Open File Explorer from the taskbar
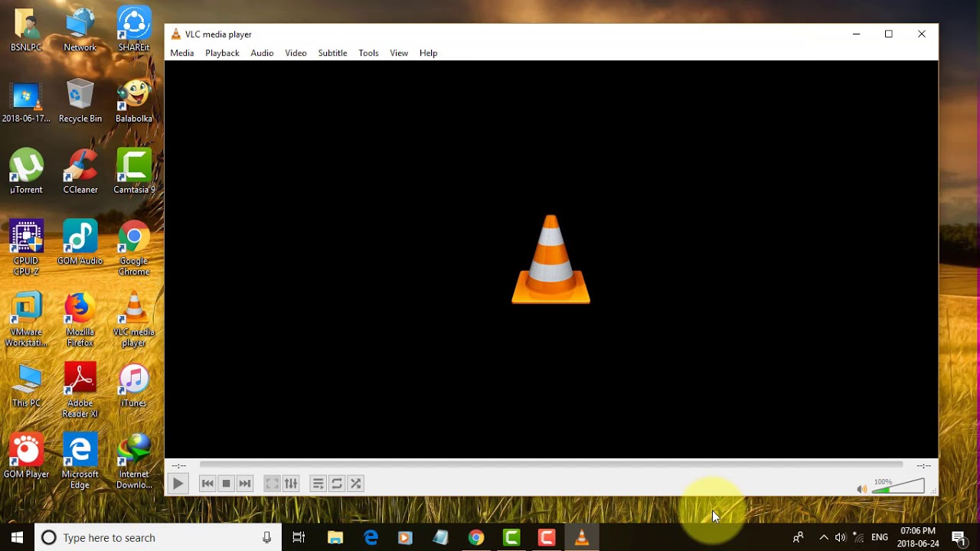This screenshot has width=980, height=551. coord(335,537)
